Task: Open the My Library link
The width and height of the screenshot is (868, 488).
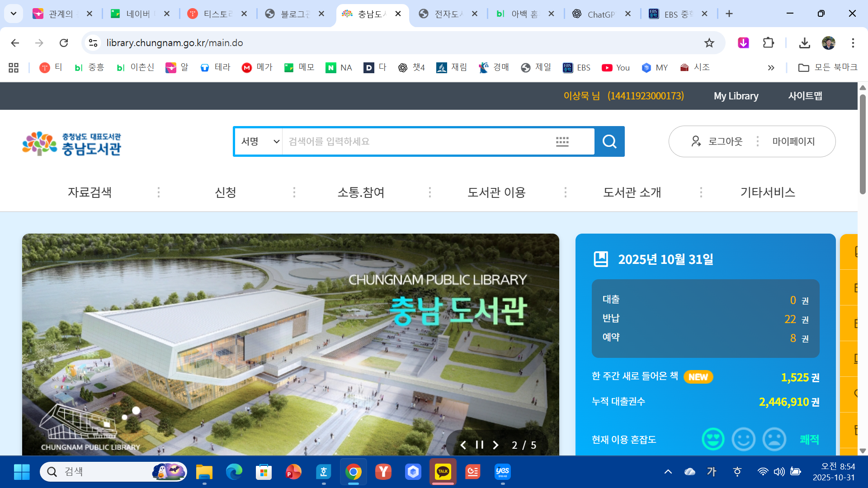Action: tap(736, 96)
